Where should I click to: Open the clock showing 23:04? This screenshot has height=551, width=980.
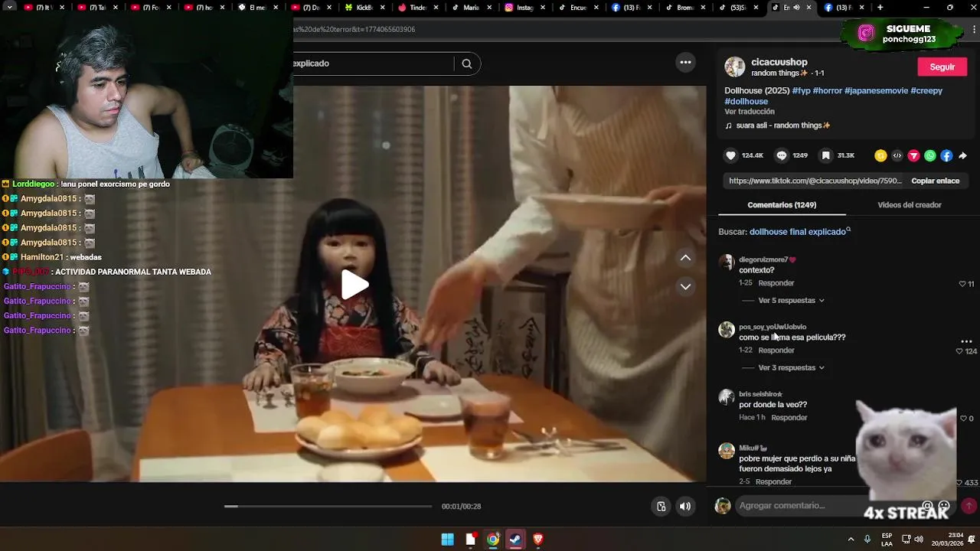(948, 540)
